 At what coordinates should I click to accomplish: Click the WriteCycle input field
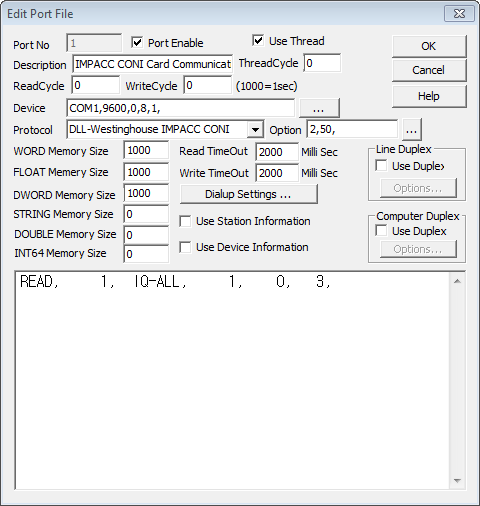pos(208,85)
